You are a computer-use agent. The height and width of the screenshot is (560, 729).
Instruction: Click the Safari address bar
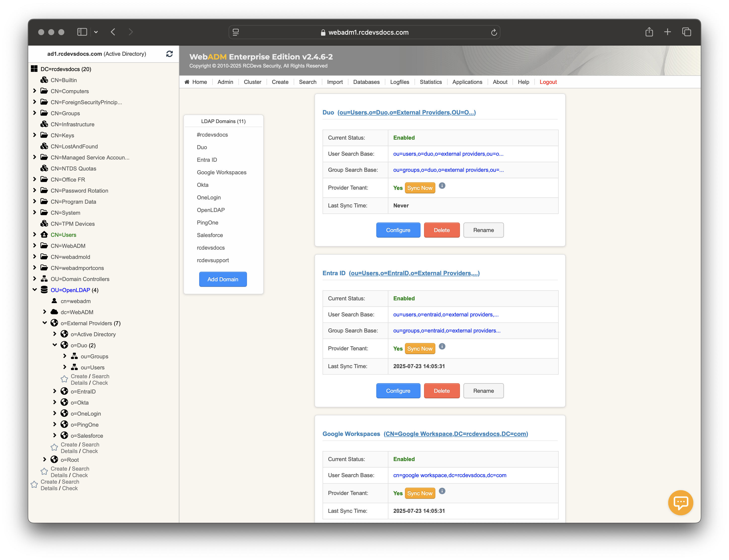pos(364,32)
